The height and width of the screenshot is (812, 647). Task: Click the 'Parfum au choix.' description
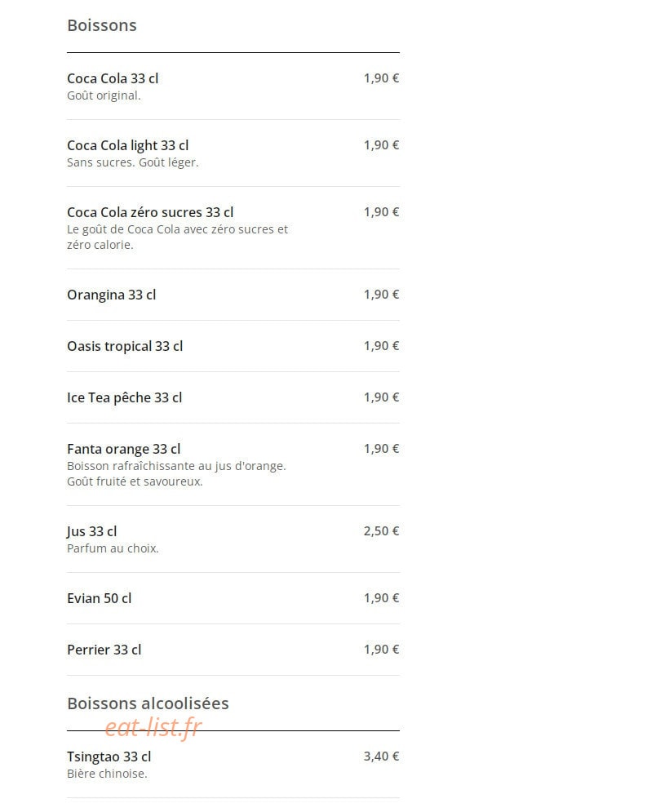113,548
